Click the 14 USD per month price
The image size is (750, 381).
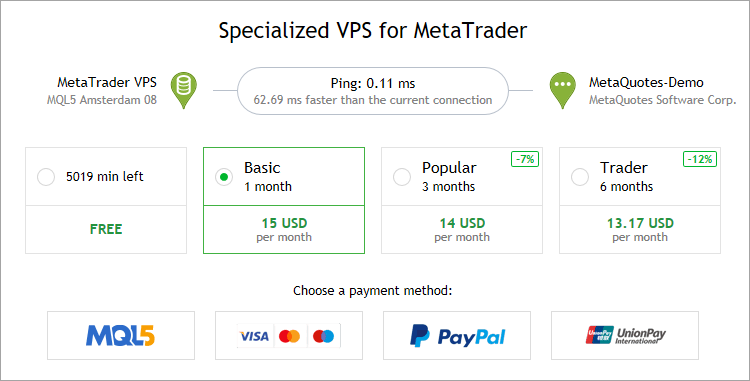(x=462, y=229)
